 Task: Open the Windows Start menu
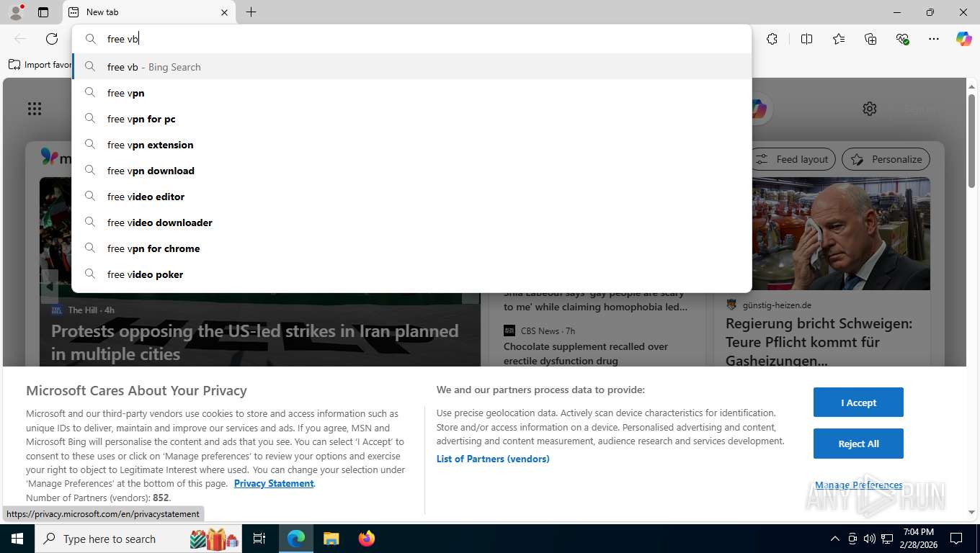coord(17,539)
